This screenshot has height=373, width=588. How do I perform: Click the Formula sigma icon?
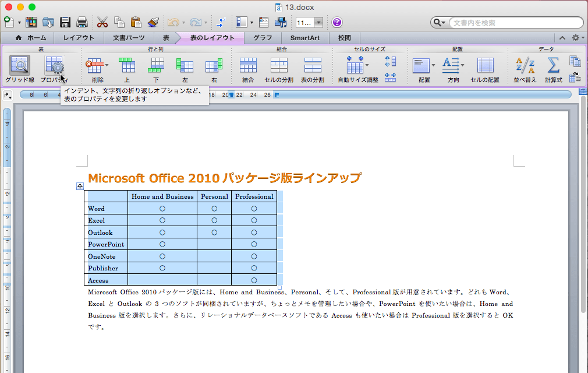(554, 65)
